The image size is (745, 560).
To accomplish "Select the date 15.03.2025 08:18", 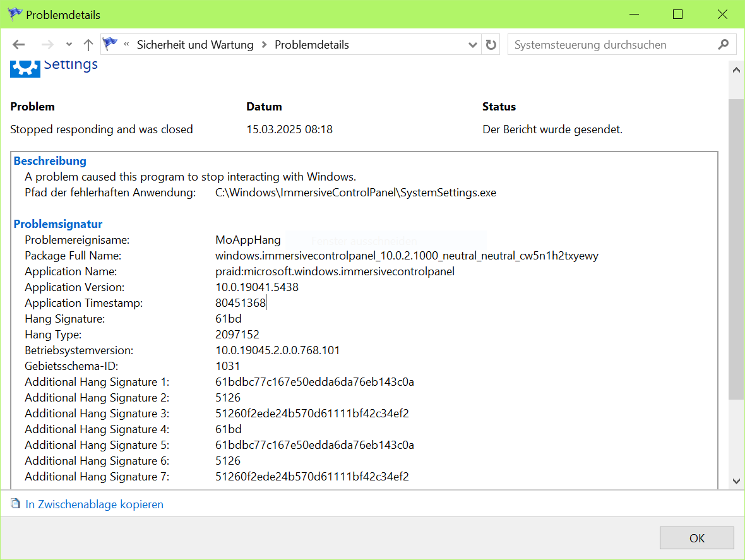I will [289, 129].
